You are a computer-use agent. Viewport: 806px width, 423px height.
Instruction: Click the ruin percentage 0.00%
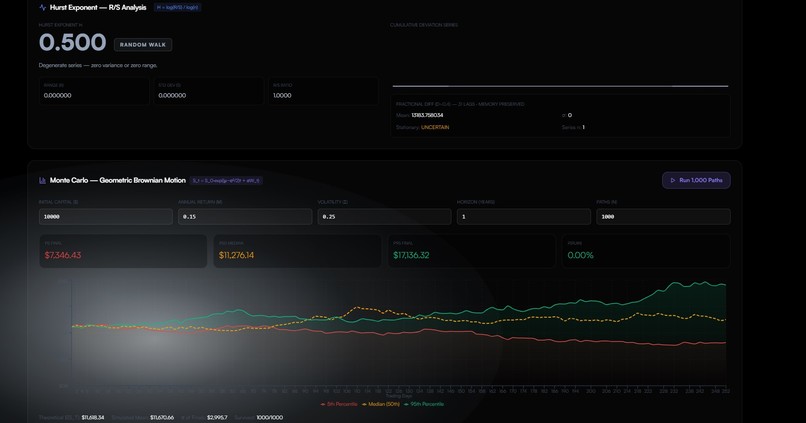point(580,255)
